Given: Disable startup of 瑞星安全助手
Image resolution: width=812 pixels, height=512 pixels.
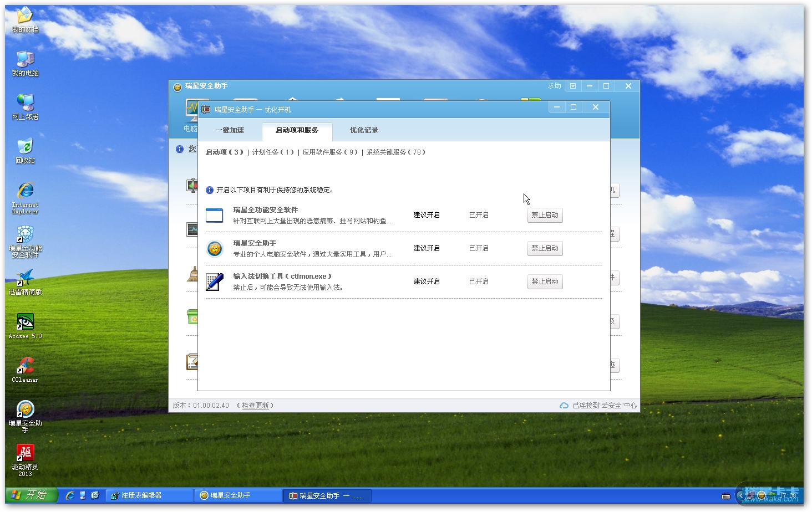Looking at the screenshot, I should pos(545,248).
